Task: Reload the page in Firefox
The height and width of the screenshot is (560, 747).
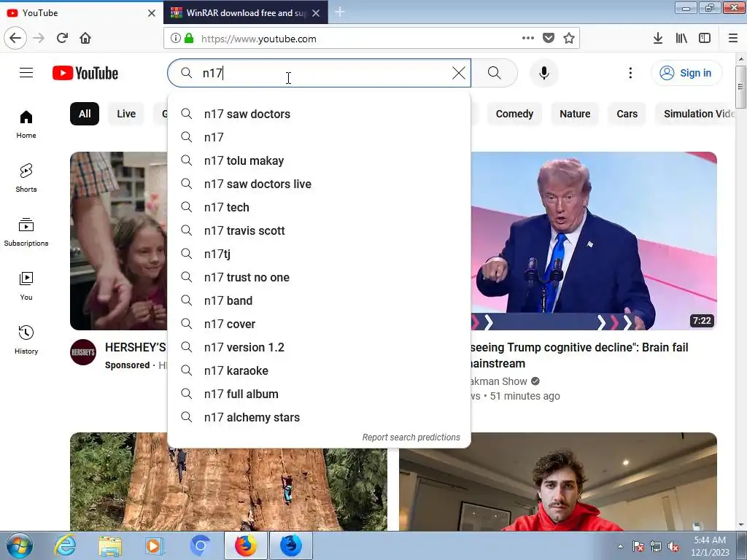Action: (62, 38)
